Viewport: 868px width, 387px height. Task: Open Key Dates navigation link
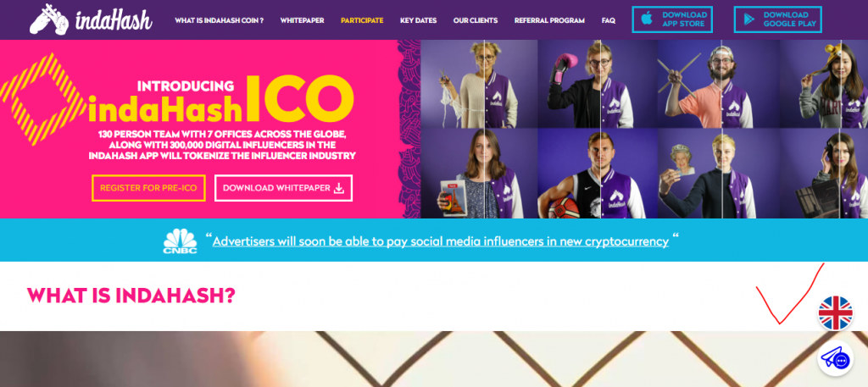[419, 20]
